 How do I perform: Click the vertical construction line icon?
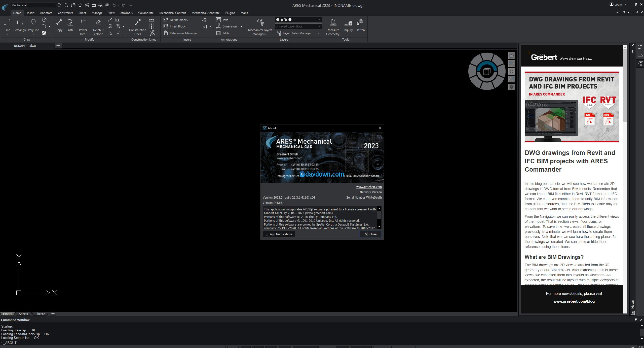pos(151,26)
